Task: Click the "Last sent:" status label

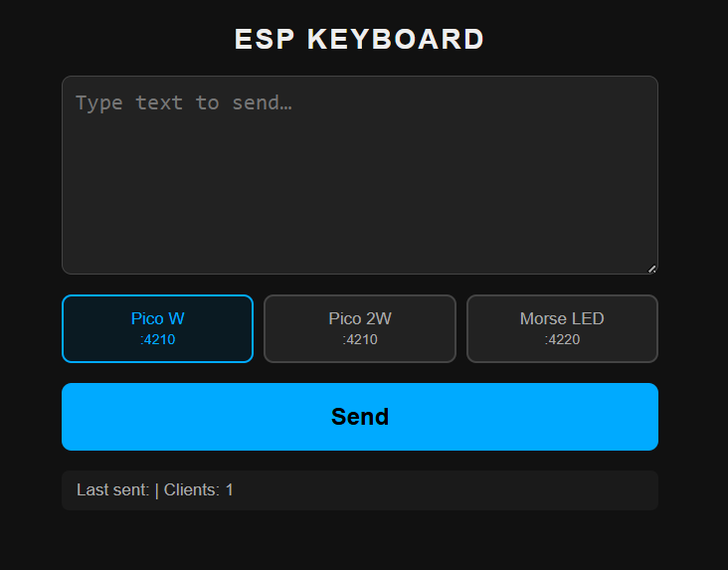Action: click(x=113, y=490)
